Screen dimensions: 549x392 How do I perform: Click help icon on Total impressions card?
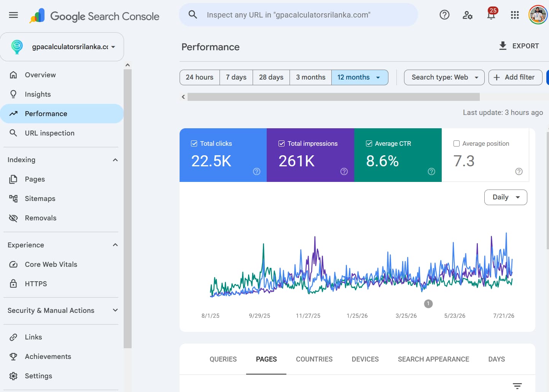pyautogui.click(x=344, y=172)
